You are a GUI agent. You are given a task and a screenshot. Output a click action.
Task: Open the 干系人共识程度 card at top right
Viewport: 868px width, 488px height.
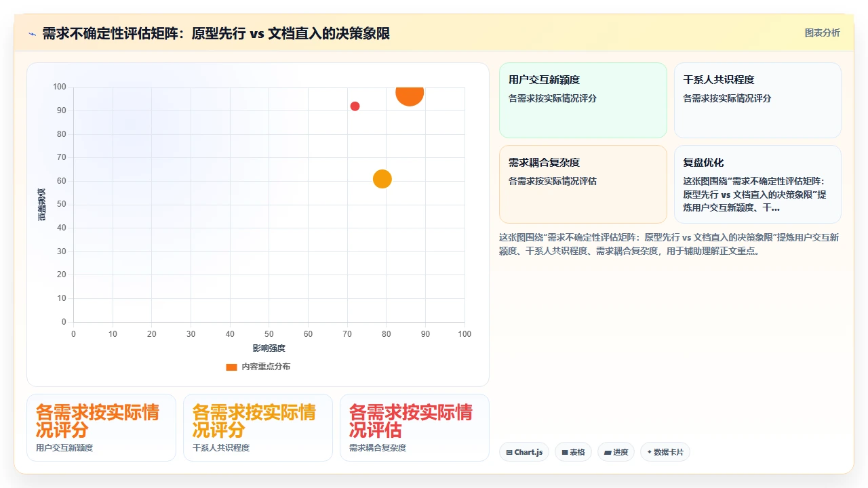757,100
